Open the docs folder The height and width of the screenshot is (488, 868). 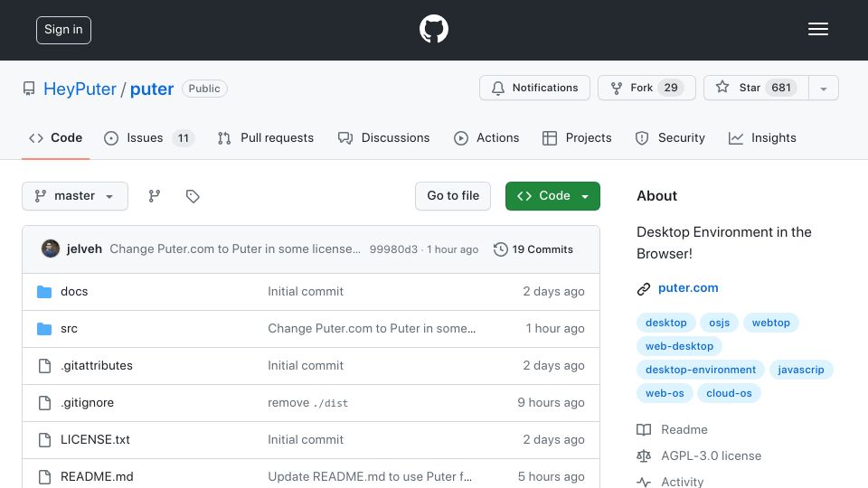(x=74, y=292)
